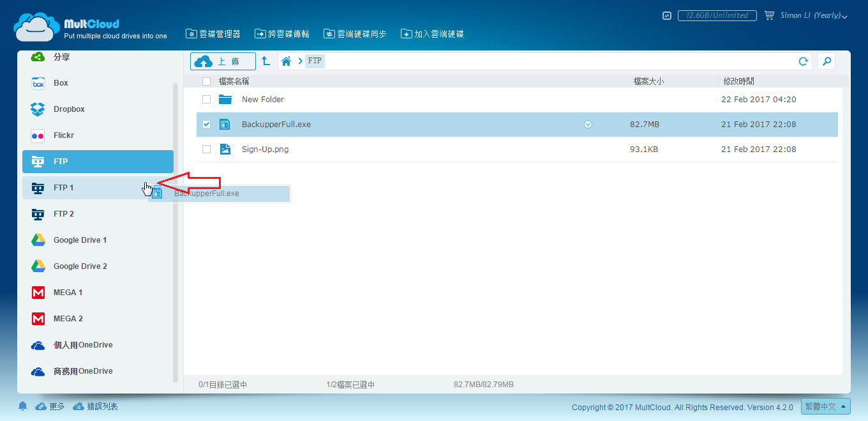This screenshot has height=421, width=868.
Task: Click the 0/1目錄已選中 status text
Action: pyautogui.click(x=223, y=385)
